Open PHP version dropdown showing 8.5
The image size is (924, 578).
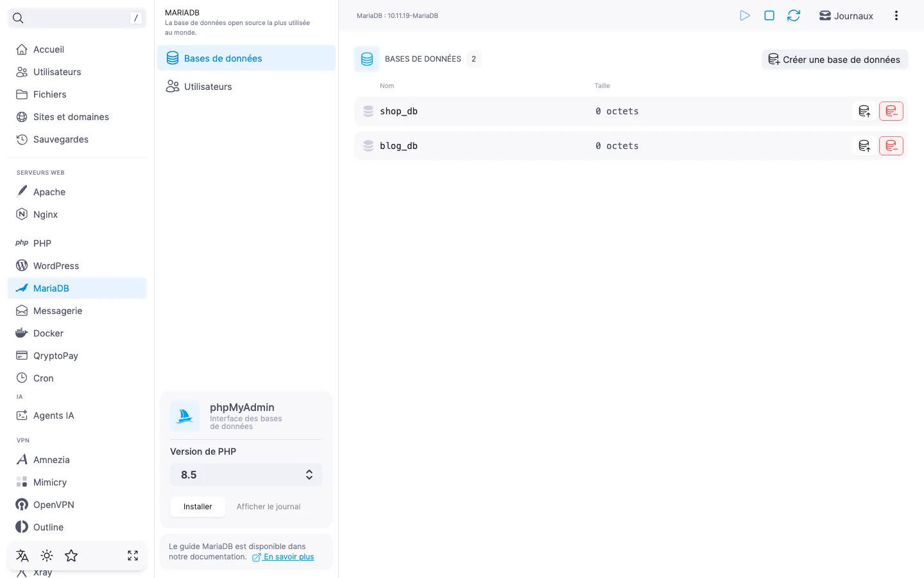[246, 475]
